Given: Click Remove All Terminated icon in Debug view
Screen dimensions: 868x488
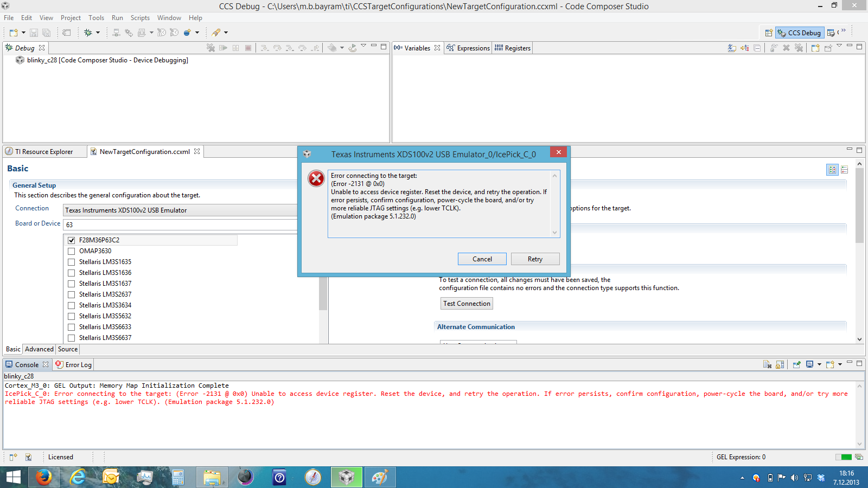Looking at the screenshot, I should click(x=210, y=48).
